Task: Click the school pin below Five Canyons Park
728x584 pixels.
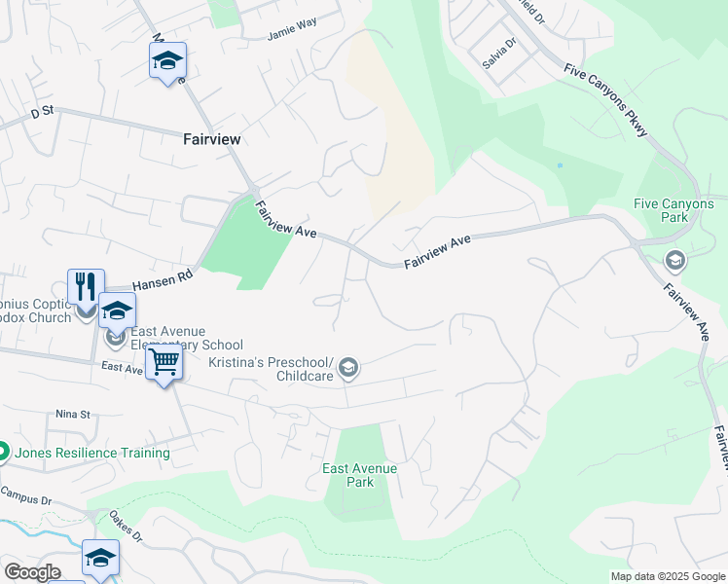Action: click(675, 262)
